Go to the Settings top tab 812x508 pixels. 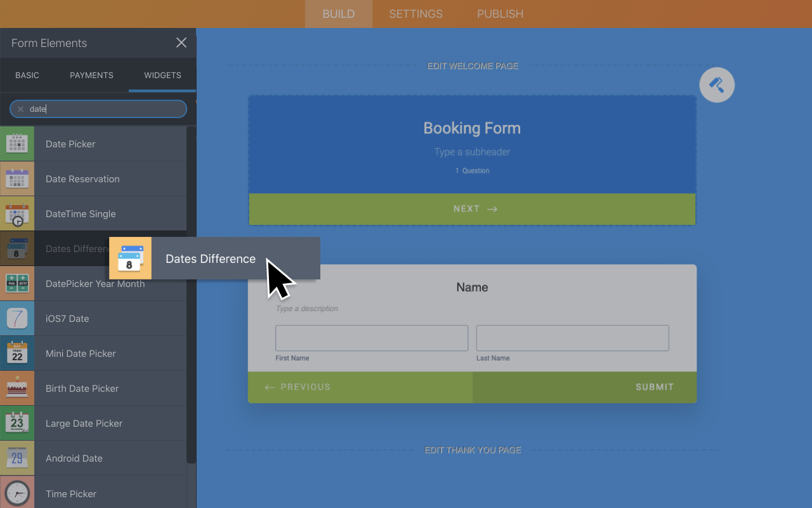[416, 14]
